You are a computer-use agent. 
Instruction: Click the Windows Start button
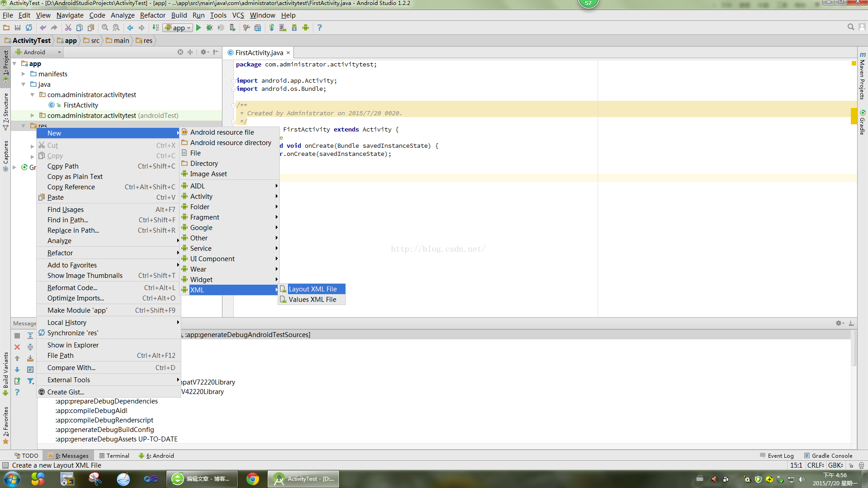(x=12, y=479)
